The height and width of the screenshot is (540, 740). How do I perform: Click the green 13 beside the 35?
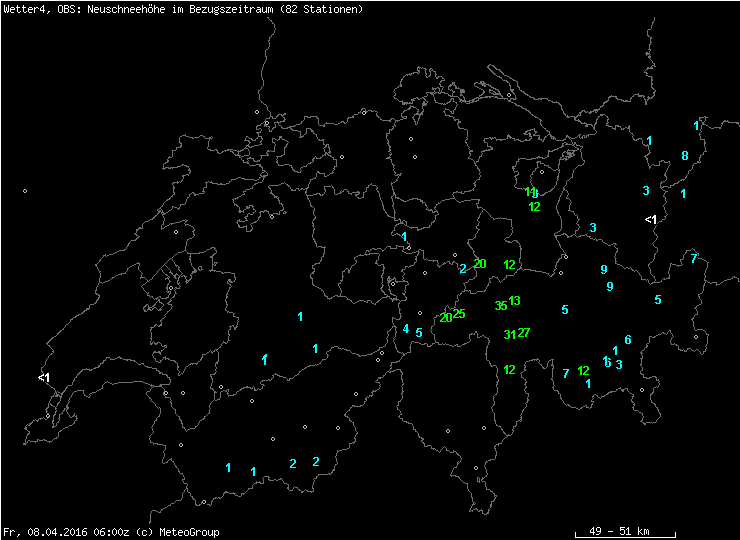(x=515, y=301)
